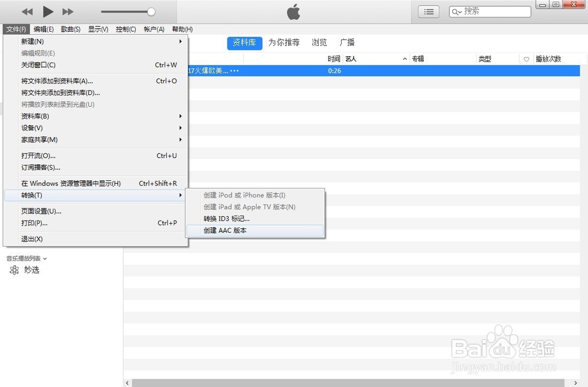Click the heart love column header
The height and width of the screenshot is (387, 588).
[x=526, y=59]
